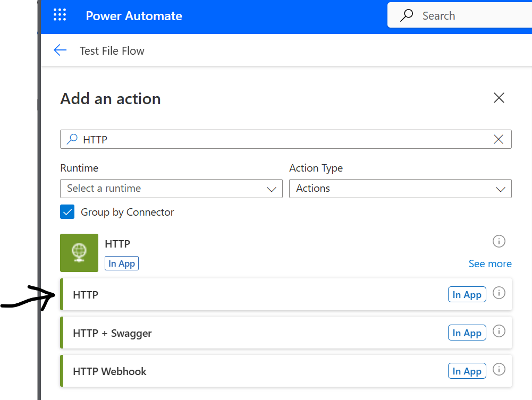
Task: Toggle the Group by Connector checkbox
Action: (67, 212)
